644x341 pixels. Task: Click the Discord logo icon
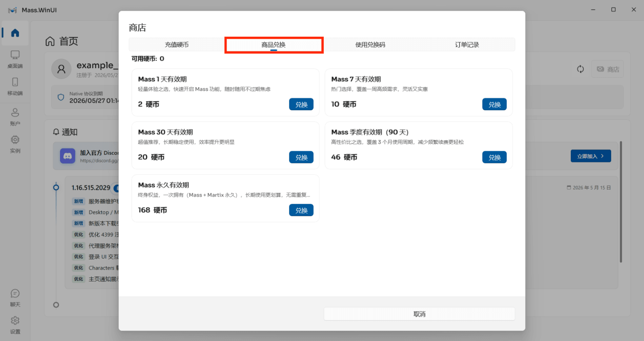[x=67, y=156]
